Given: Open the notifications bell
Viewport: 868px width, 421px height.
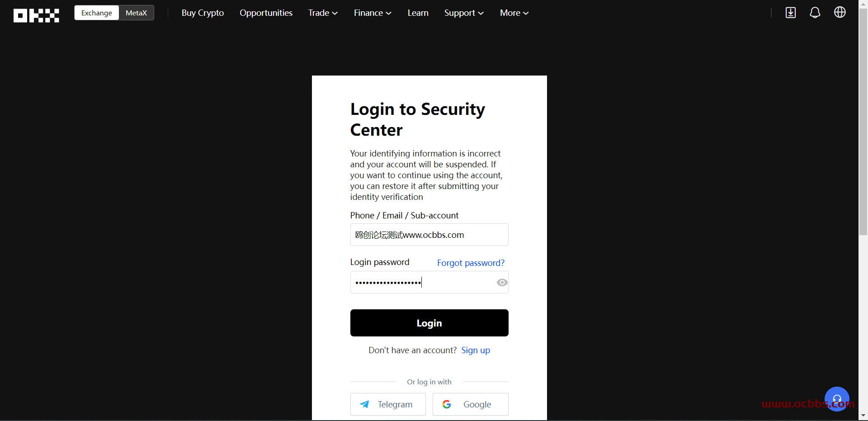Looking at the screenshot, I should [815, 13].
